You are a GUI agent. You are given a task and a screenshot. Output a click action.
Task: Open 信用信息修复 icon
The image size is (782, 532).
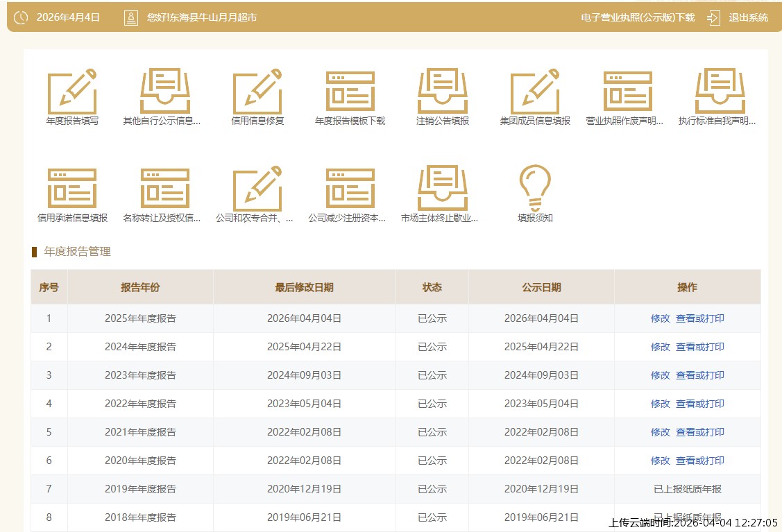click(x=257, y=92)
